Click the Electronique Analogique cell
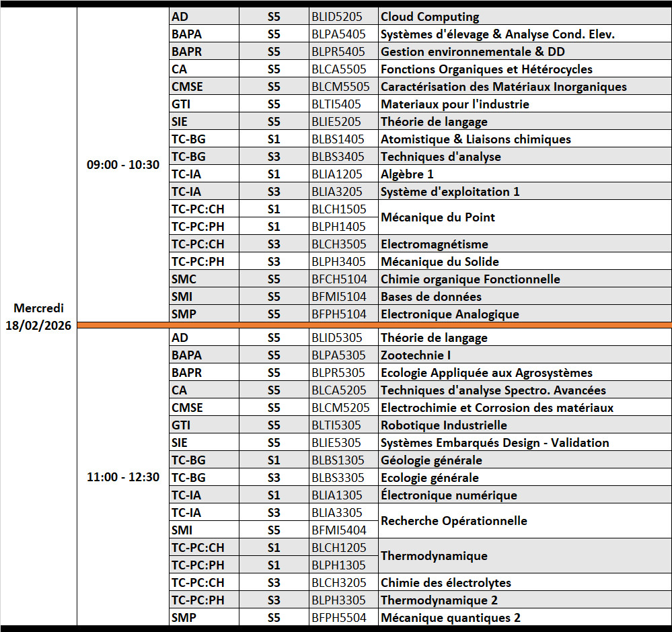The image size is (672, 632). [524, 314]
